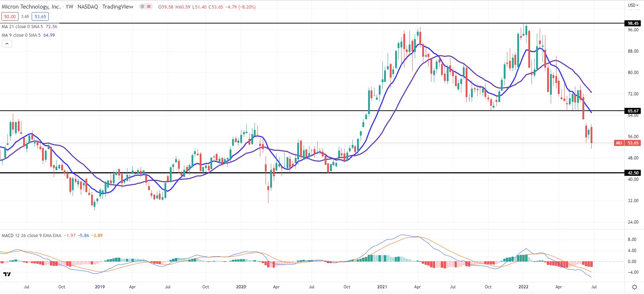Click the 2020 label on time axis

coord(241,287)
